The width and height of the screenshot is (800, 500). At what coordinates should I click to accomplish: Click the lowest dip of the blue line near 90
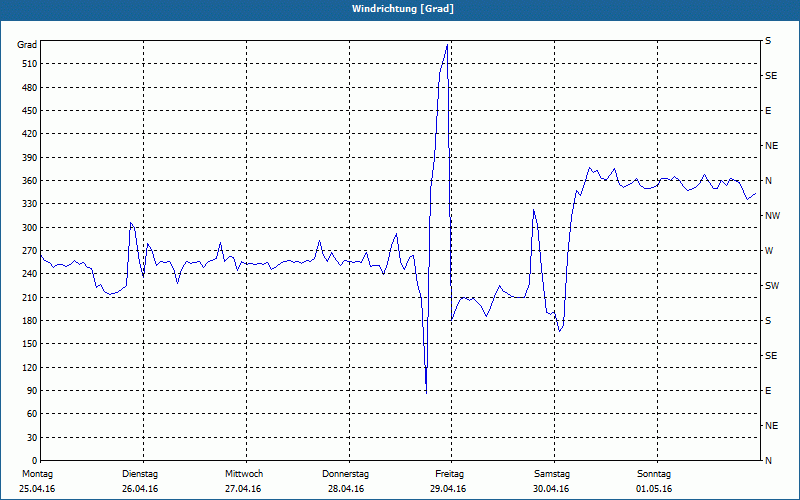[x=426, y=392]
